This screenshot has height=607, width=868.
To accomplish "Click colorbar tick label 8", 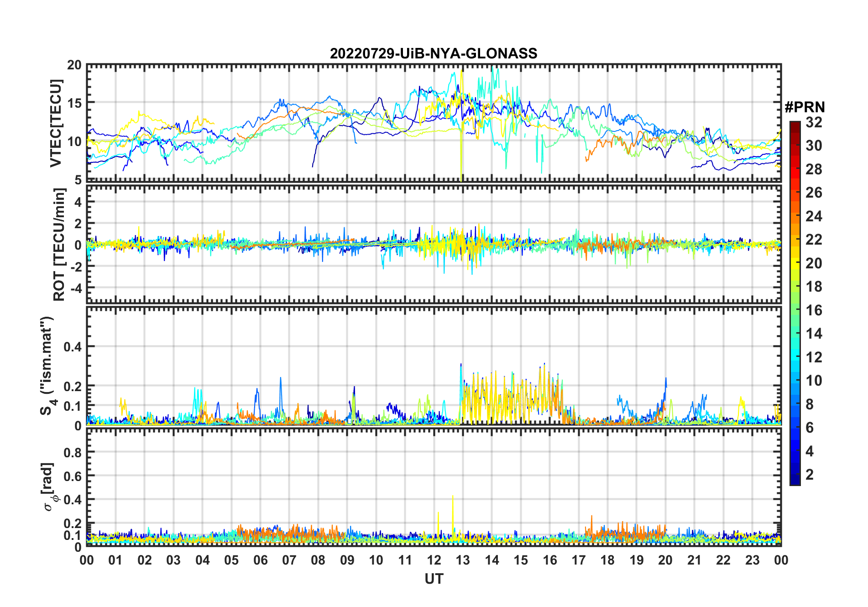I will 810,404.
